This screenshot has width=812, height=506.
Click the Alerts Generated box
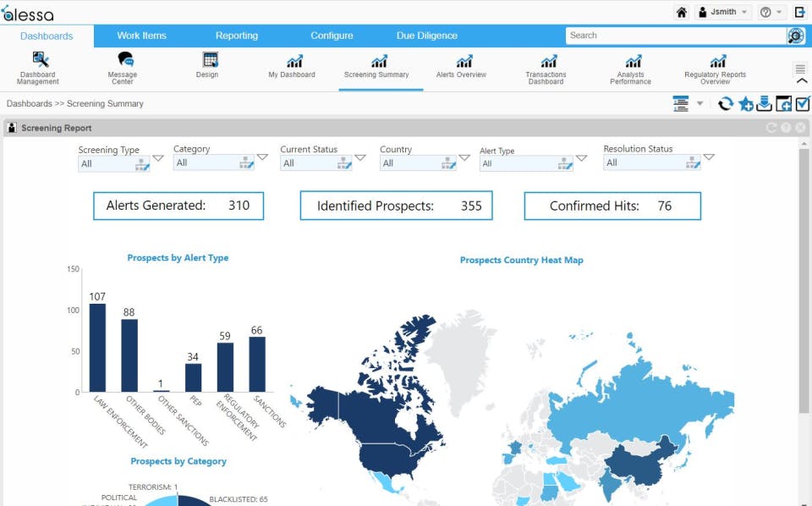tap(178, 206)
